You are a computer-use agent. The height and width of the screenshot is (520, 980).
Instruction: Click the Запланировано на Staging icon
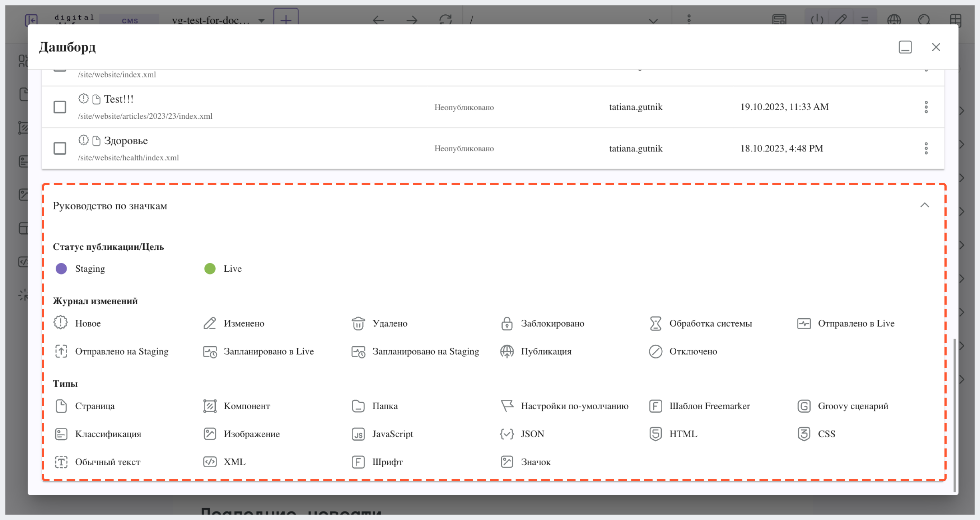click(358, 351)
